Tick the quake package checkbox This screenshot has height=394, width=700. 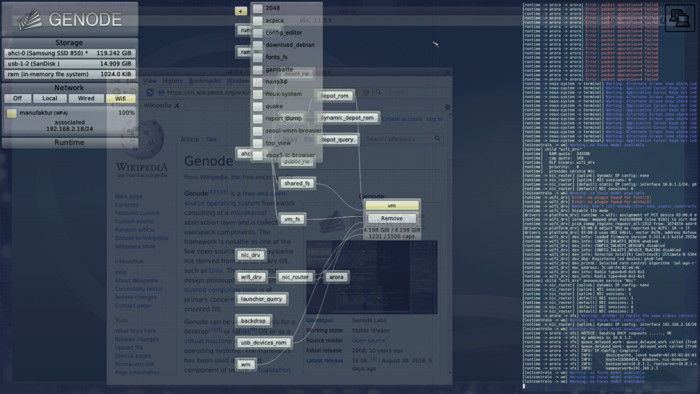click(258, 106)
